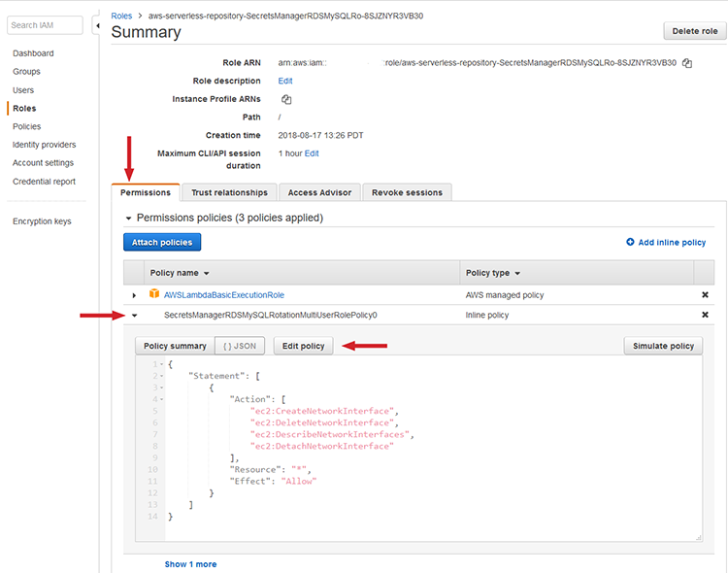Copy the Role ARN to clipboard
Image resolution: width=728 pixels, height=573 pixels.
(x=687, y=63)
